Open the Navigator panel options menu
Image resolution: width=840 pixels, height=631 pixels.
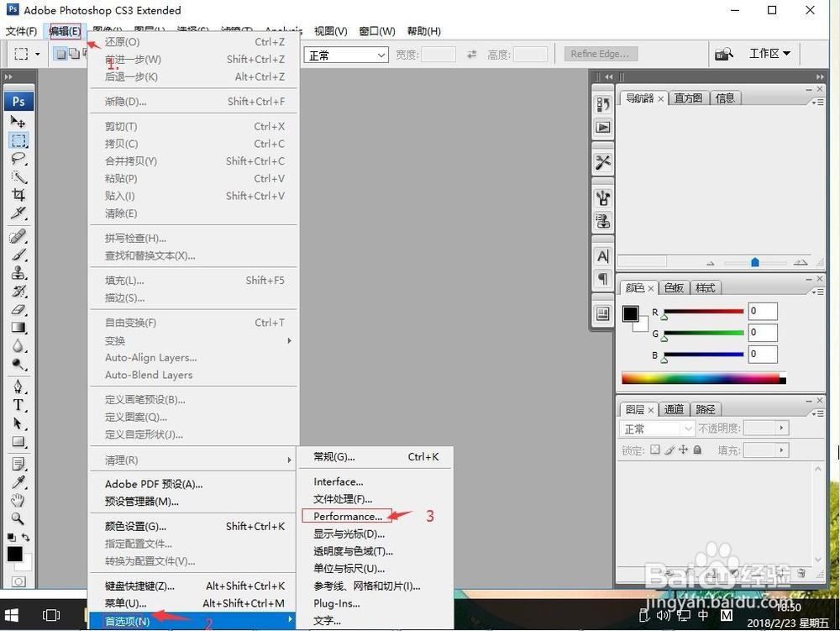click(x=817, y=102)
